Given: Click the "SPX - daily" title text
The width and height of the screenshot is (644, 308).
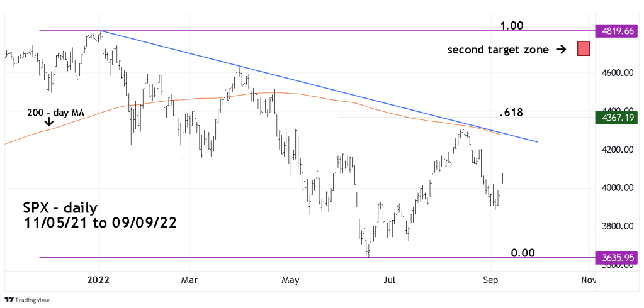Looking at the screenshot, I should pyautogui.click(x=59, y=207).
